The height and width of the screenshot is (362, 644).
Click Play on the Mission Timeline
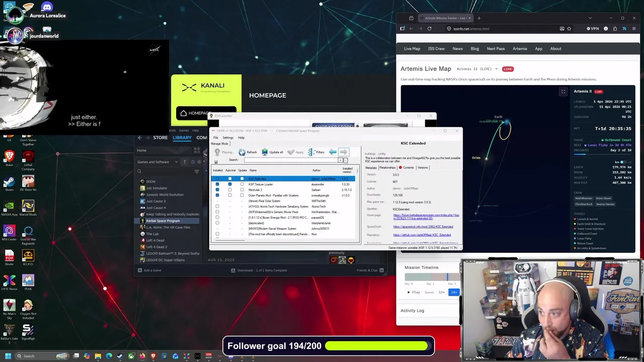(414, 292)
